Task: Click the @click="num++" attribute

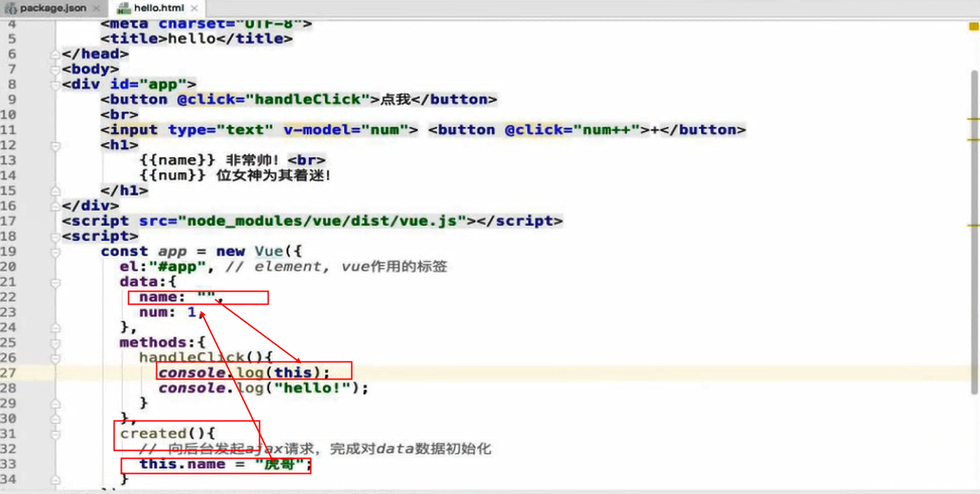Action: (x=572, y=130)
